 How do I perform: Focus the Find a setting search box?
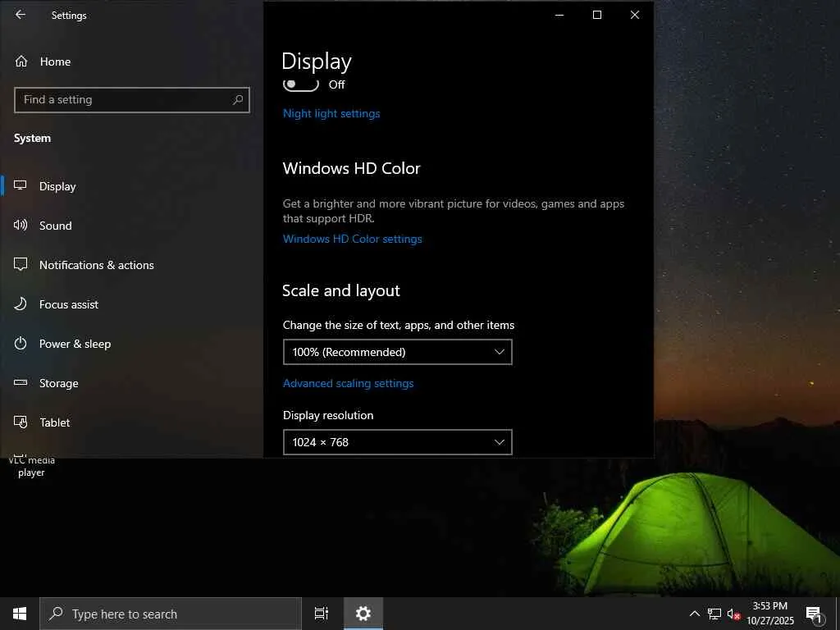click(132, 100)
